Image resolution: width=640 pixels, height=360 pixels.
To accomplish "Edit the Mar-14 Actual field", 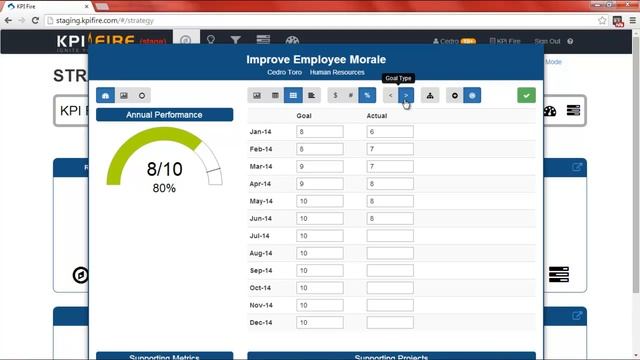I will pos(390,166).
